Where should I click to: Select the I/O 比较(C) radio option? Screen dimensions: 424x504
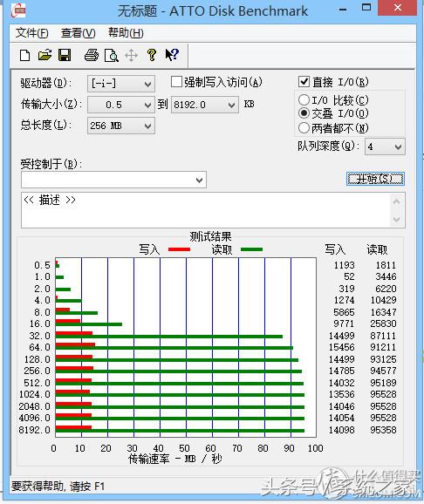point(304,100)
